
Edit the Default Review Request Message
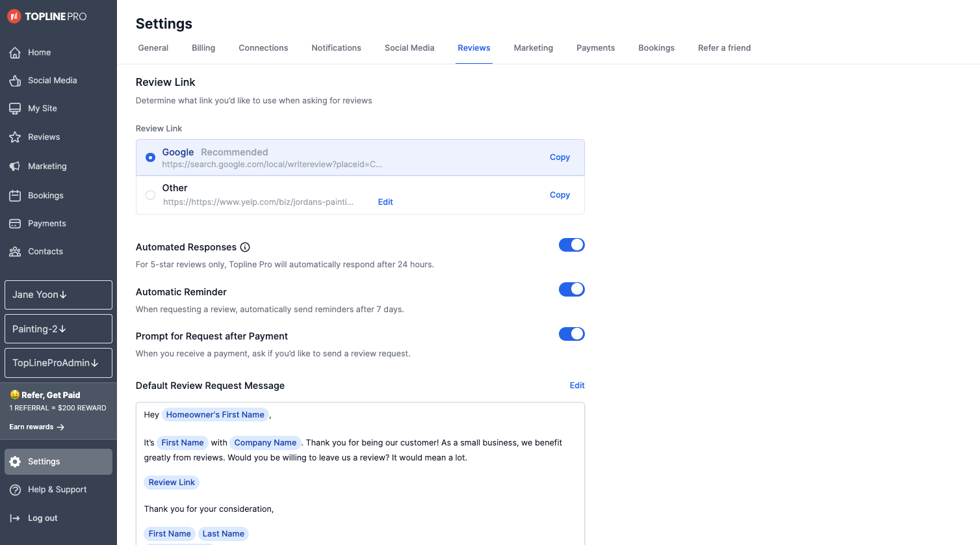(x=577, y=386)
